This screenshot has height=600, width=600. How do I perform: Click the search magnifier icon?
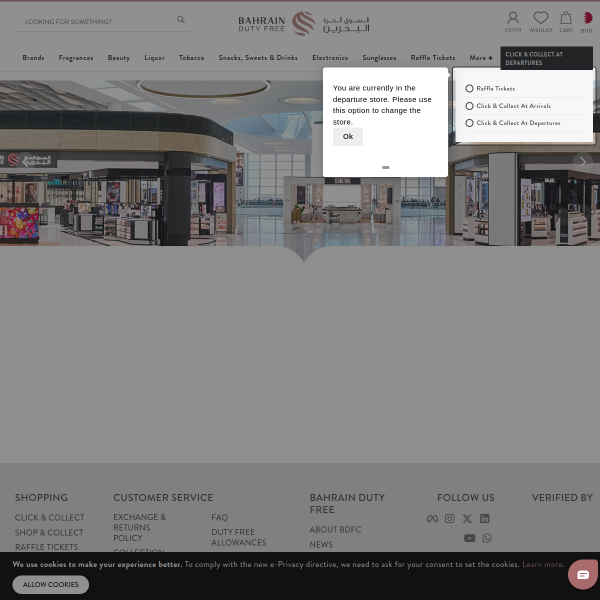click(x=181, y=20)
